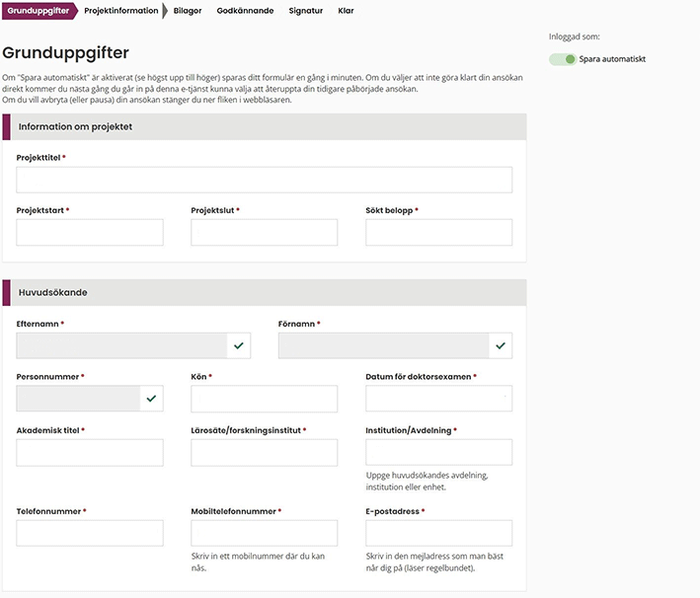Open the Kön field
Viewport: 700px width, 598px height.
click(265, 399)
